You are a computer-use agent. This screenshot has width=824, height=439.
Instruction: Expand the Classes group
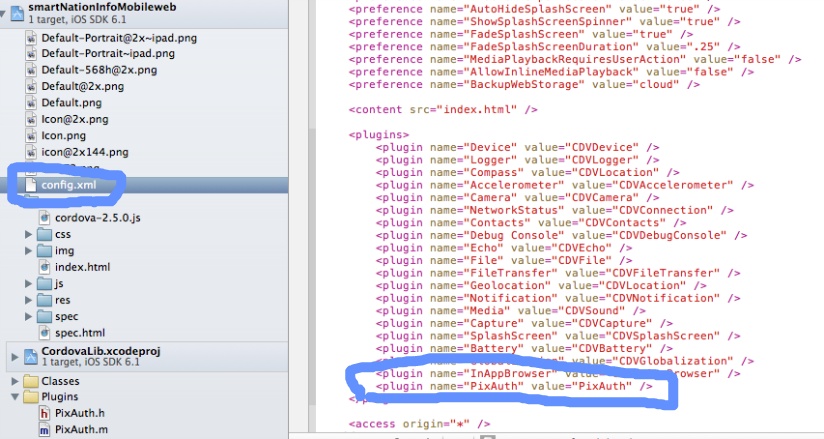15,381
